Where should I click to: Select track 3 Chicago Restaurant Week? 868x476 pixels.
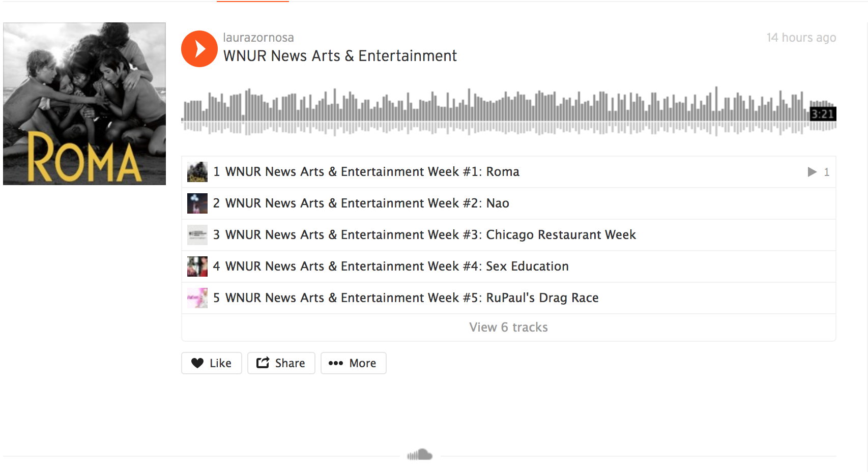[509, 235]
